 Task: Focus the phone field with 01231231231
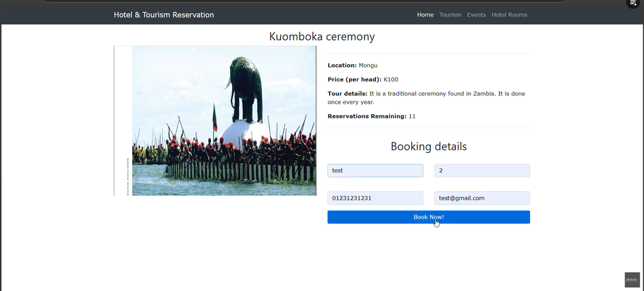[375, 198]
